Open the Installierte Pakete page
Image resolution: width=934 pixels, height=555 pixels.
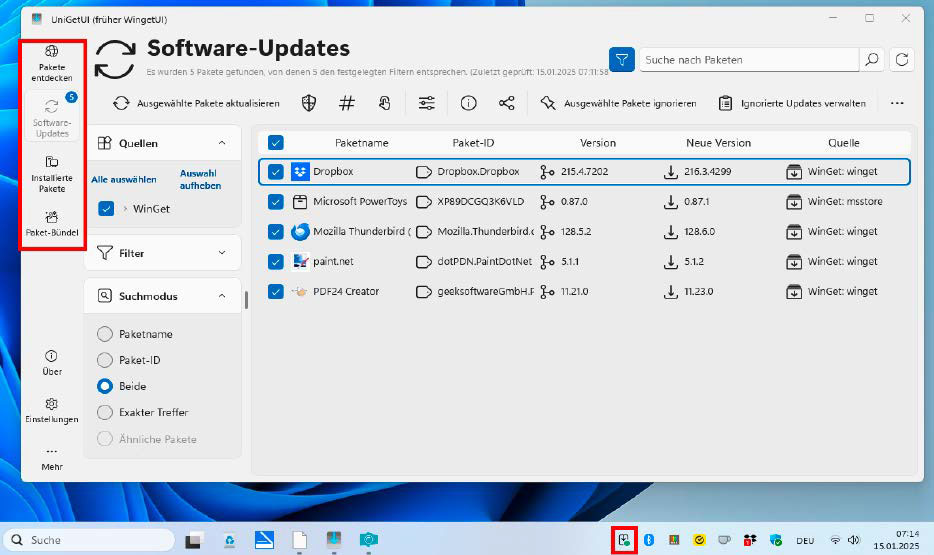(x=52, y=174)
